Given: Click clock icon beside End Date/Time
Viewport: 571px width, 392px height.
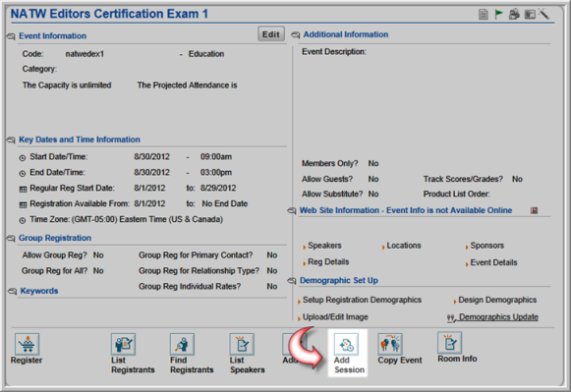Looking at the screenshot, I should [23, 174].
